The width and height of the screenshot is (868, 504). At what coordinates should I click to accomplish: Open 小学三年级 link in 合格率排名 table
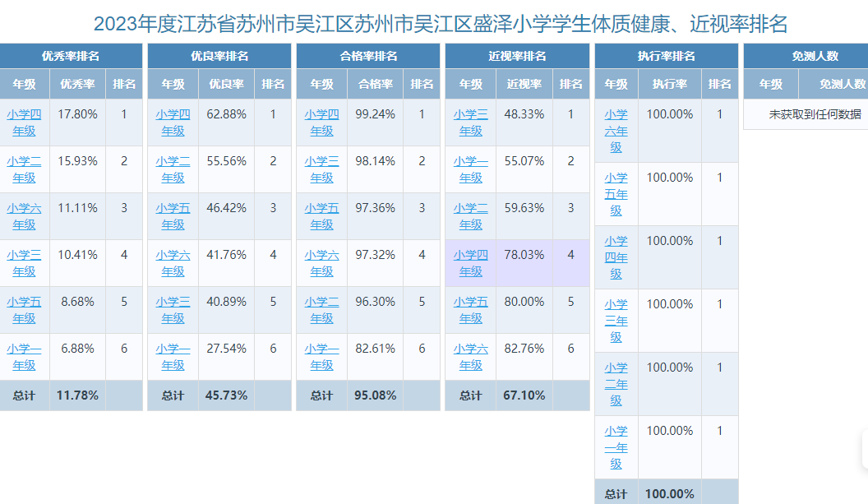coord(321,169)
